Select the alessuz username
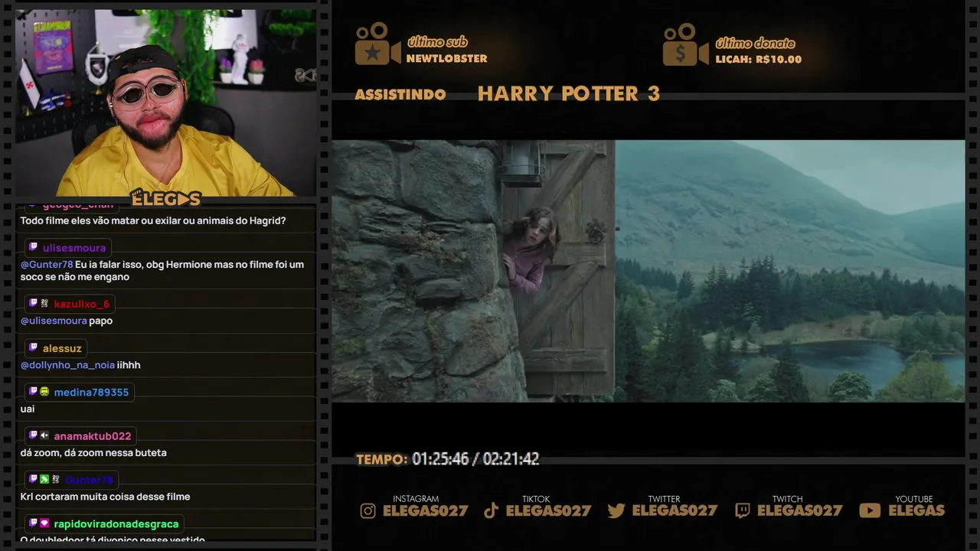 pos(62,349)
